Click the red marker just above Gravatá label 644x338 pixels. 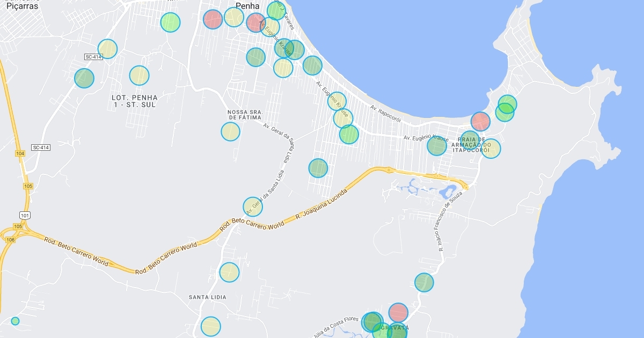click(398, 312)
